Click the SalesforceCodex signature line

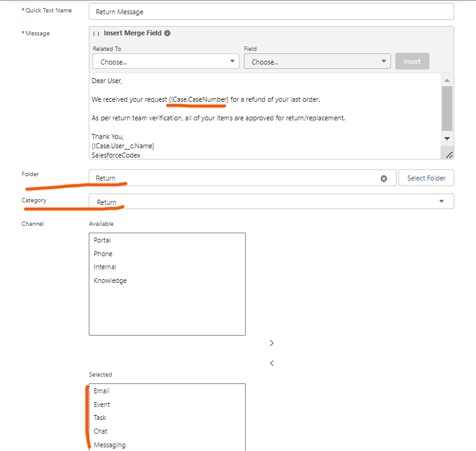pos(116,155)
